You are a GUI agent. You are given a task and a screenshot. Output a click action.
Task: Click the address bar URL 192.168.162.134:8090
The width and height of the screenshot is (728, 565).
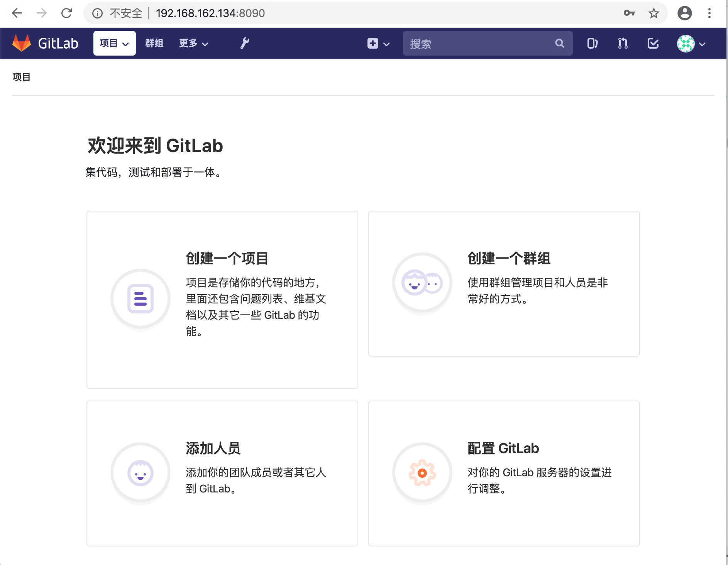click(x=210, y=13)
